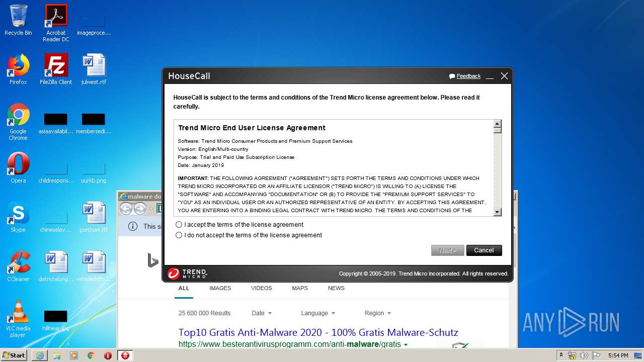Launch Opera desktop shortcut

point(18,168)
